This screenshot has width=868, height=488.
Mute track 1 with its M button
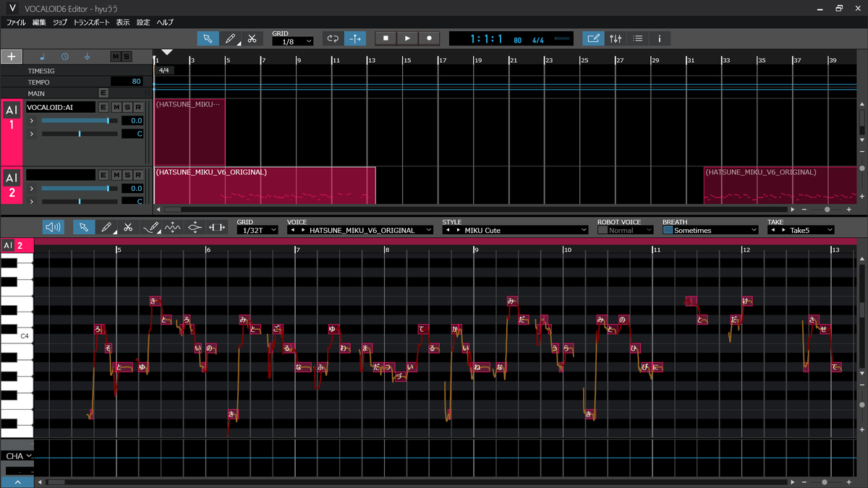click(116, 107)
